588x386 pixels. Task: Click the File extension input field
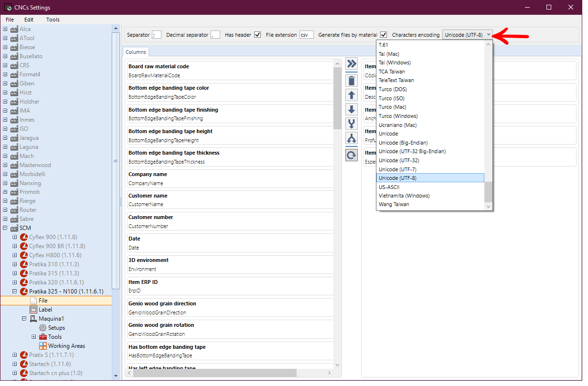(307, 35)
